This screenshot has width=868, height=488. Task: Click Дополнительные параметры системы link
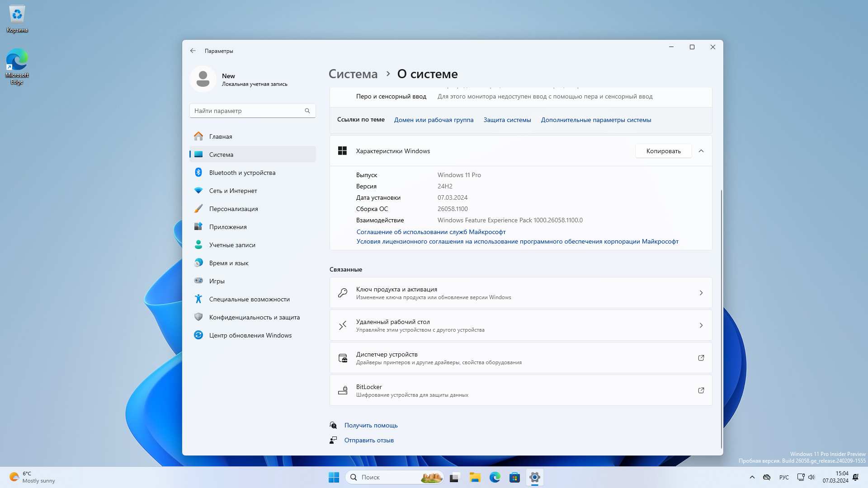[596, 120]
